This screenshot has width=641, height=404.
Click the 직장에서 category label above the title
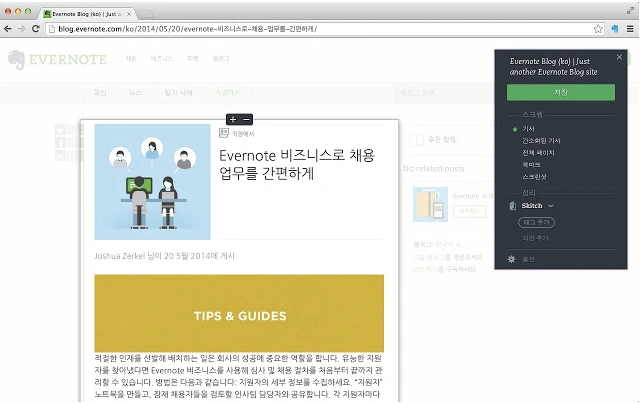[x=243, y=134]
